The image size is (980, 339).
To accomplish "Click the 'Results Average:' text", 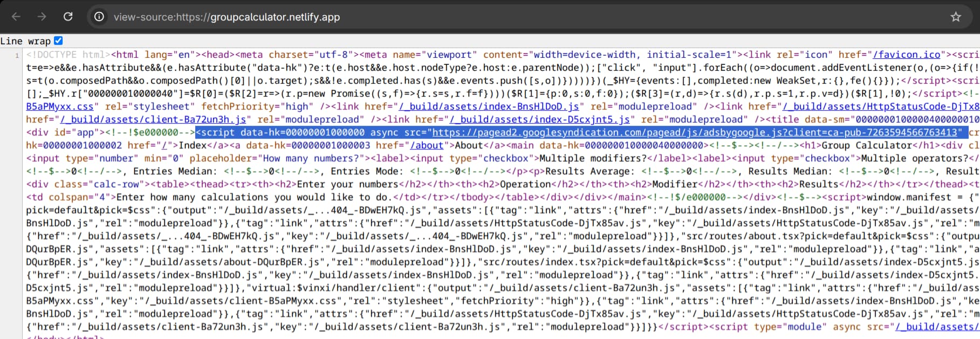I will click(x=591, y=171).
